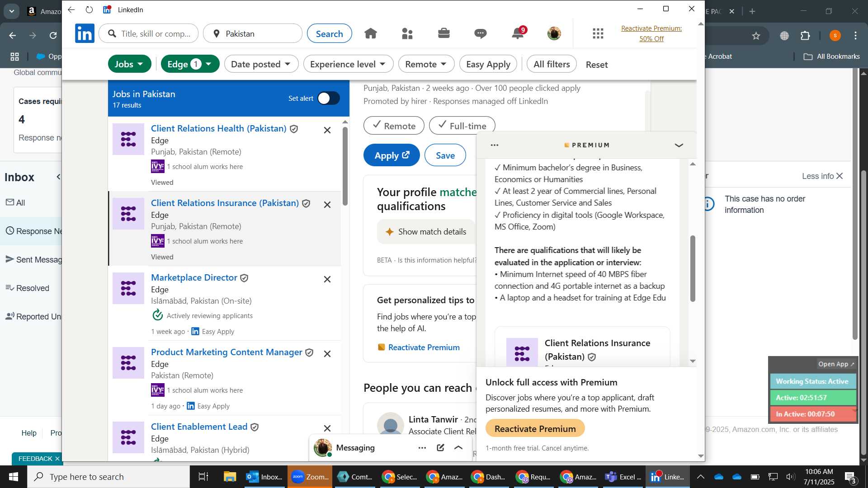Dismiss Marketplace Director job card
This screenshot has width=868, height=488.
click(327, 279)
